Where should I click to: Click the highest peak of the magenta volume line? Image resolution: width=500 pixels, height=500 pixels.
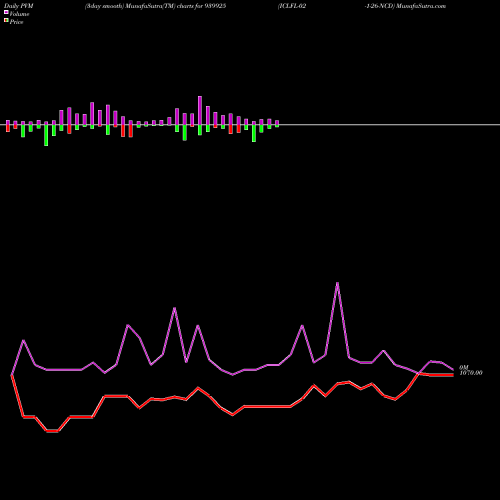(x=338, y=283)
